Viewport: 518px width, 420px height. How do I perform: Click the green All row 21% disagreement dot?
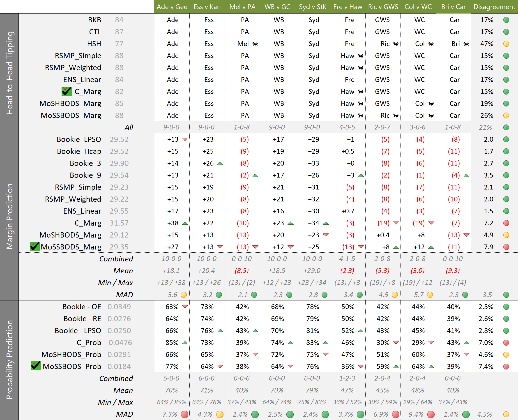pyautogui.click(x=506, y=127)
